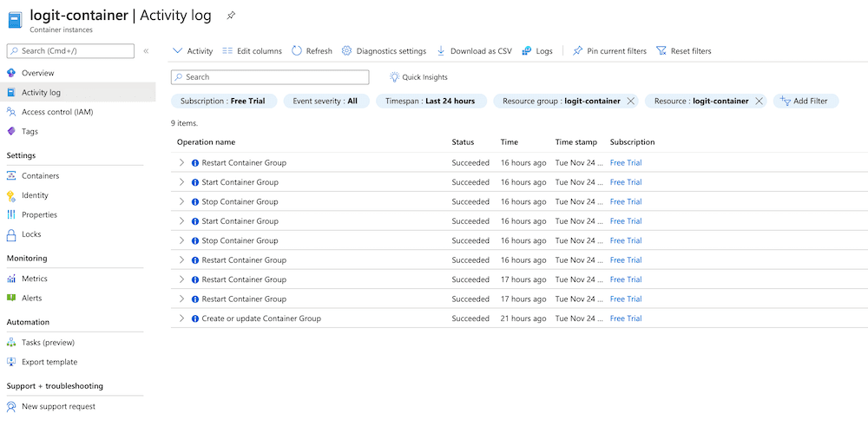Remove the Resource logit-container filter
Screen dimensions: 868x427
coord(759,102)
